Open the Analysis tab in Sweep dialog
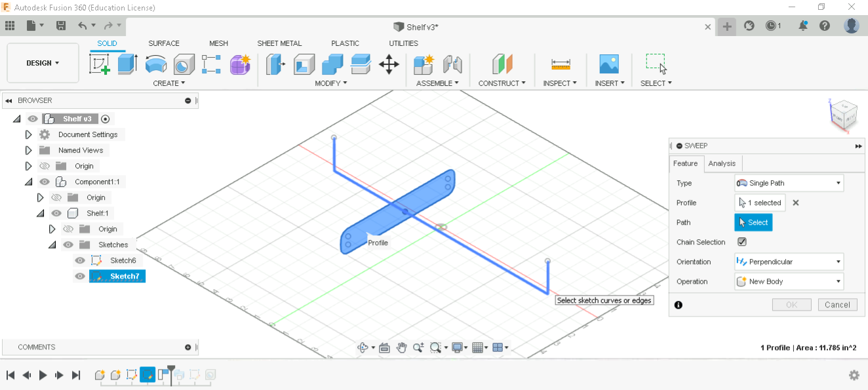Viewport: 868px width, 390px height. click(722, 163)
